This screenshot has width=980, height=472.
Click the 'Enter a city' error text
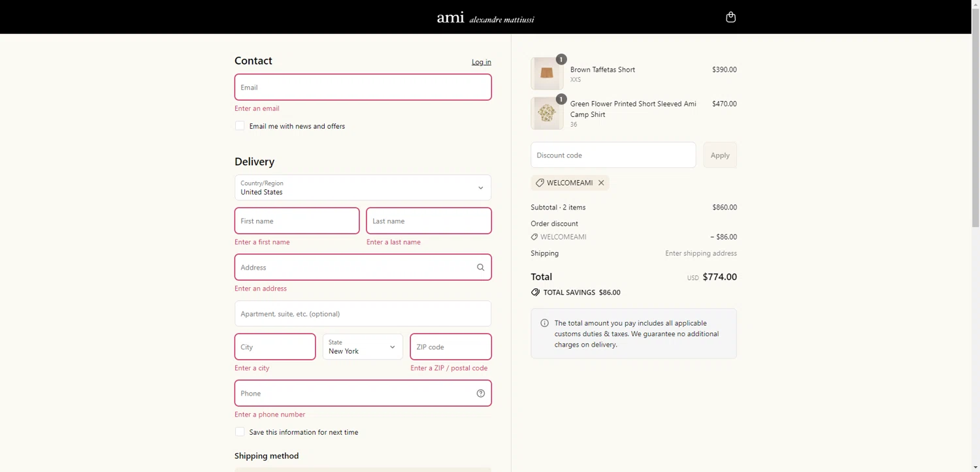coord(252,368)
